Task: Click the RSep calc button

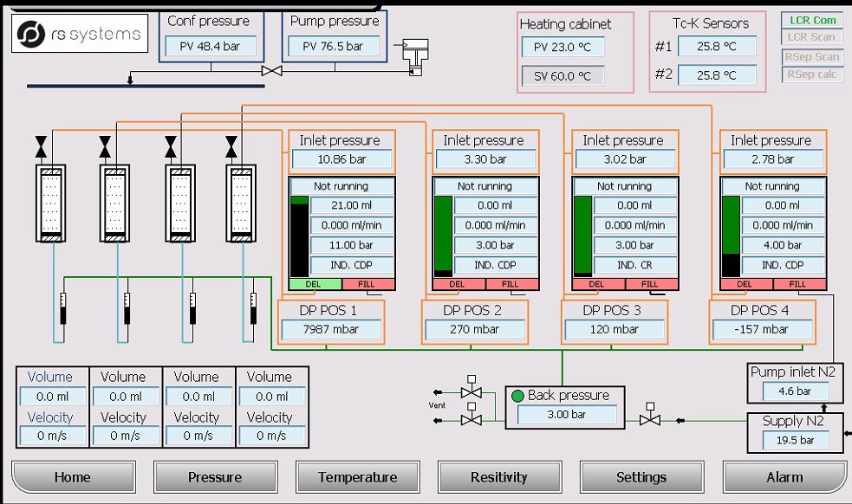Action: 812,74
